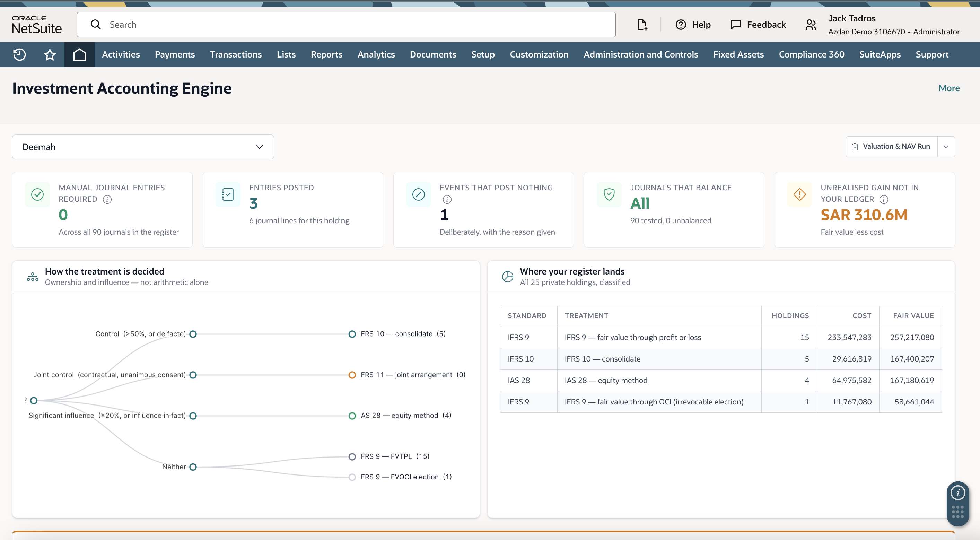Open the Lists menu

point(286,54)
